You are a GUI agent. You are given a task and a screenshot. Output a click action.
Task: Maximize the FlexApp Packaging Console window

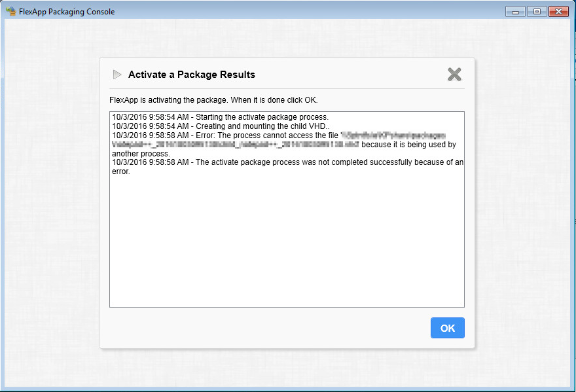click(x=536, y=11)
